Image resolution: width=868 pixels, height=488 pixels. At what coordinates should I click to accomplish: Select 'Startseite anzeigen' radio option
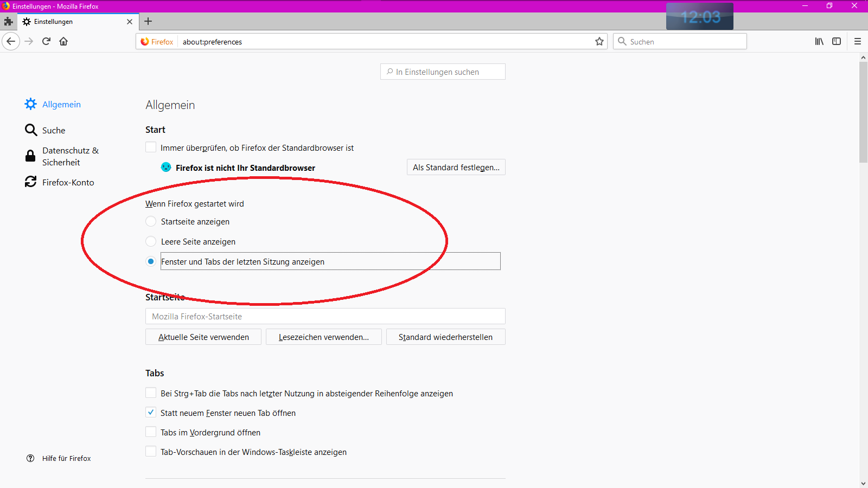tap(151, 222)
